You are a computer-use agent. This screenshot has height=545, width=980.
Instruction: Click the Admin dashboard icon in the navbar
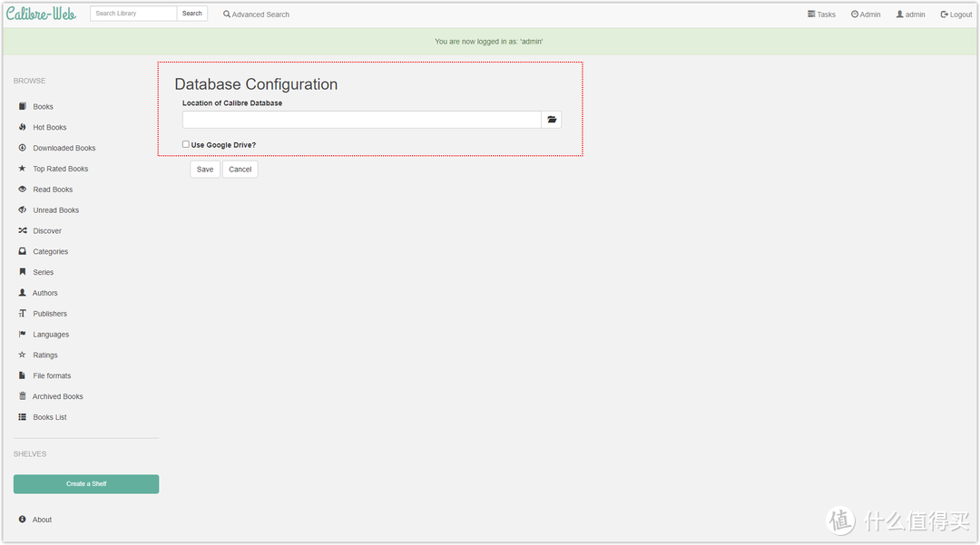[x=855, y=14]
